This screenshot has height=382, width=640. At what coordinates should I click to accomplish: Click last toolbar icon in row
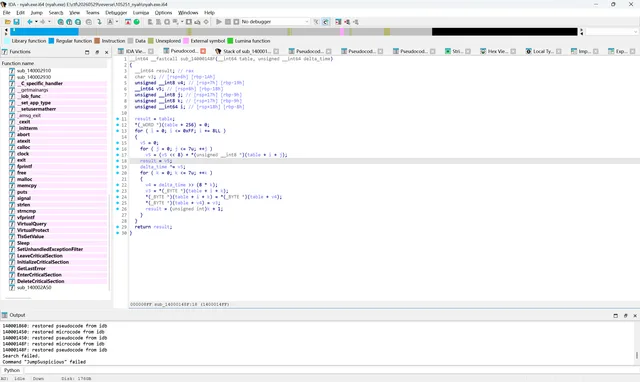356,22
